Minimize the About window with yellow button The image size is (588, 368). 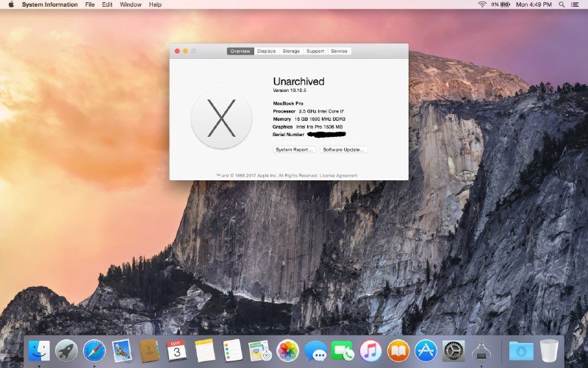click(185, 51)
